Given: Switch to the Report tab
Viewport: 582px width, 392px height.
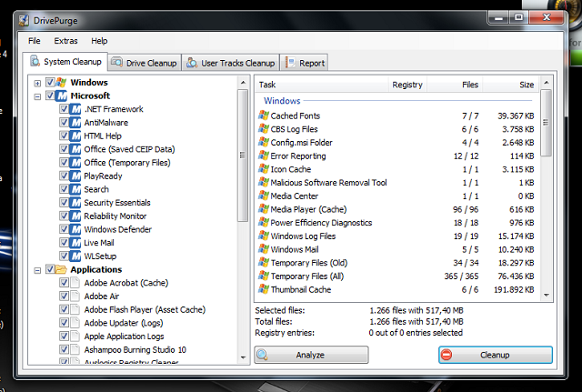Looking at the screenshot, I should coord(306,63).
